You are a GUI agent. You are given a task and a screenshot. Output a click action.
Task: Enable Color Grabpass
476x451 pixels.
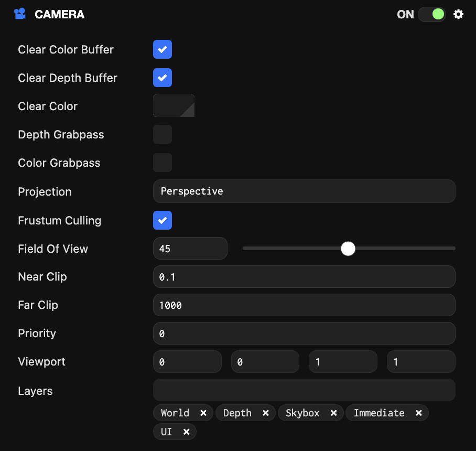163,163
